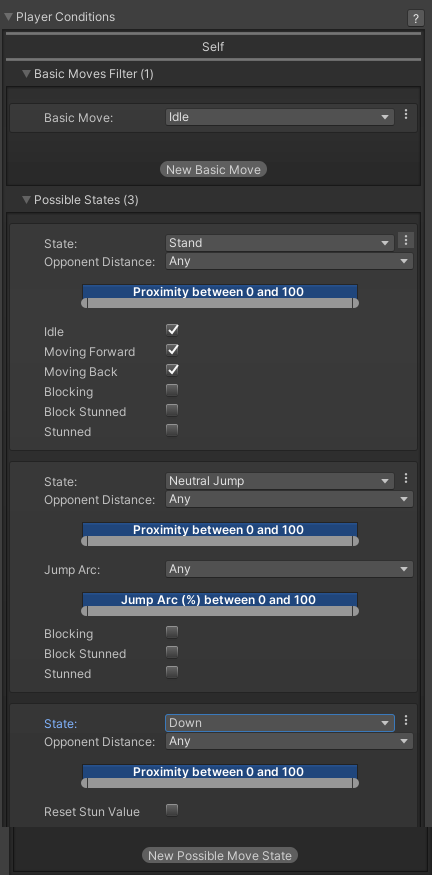Click New Possible Move State button
The image size is (432, 875).
tap(220, 855)
